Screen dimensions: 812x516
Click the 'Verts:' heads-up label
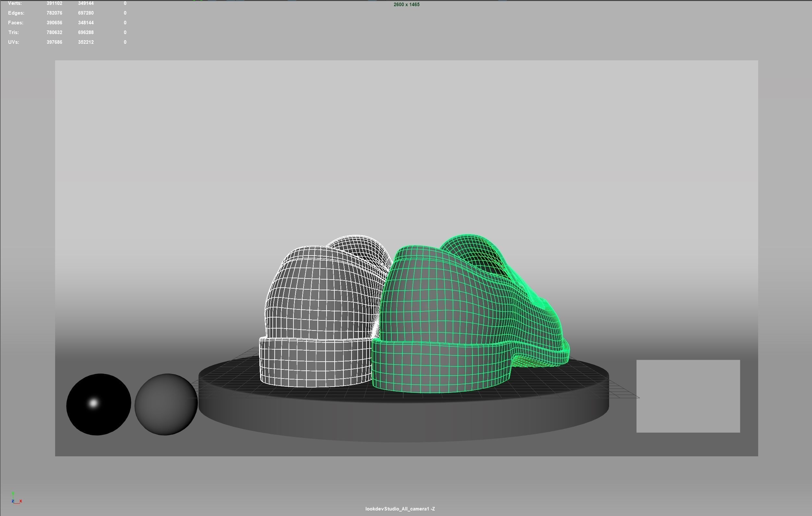pyautogui.click(x=15, y=3)
